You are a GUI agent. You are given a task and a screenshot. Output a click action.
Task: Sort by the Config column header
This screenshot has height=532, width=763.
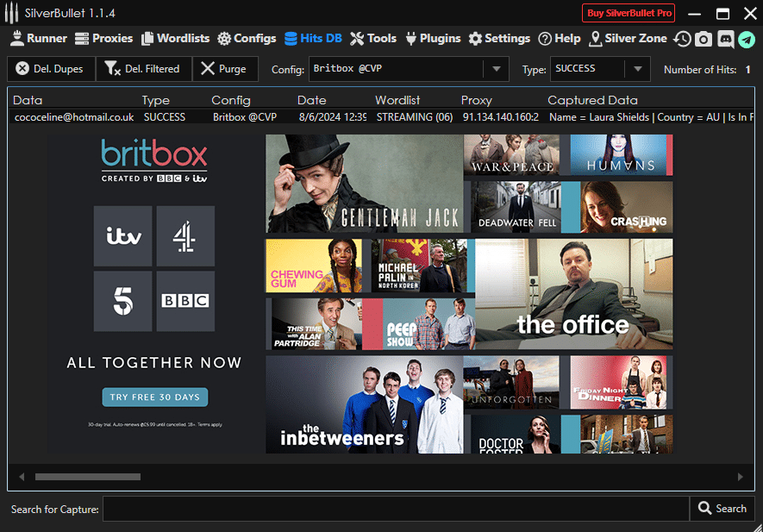231,100
